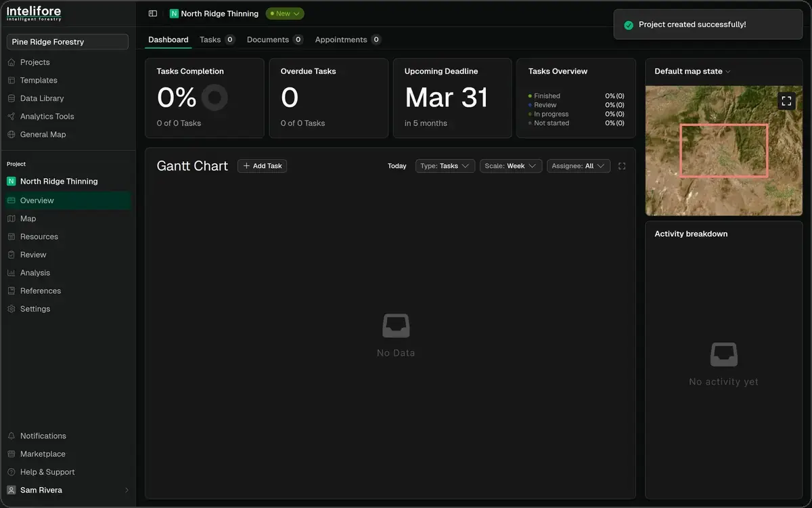Open Data Library link
This screenshot has width=812, height=508.
(x=42, y=98)
